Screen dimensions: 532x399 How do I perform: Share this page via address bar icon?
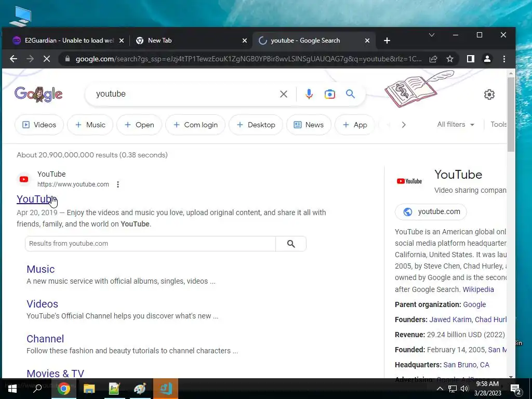pyautogui.click(x=433, y=59)
